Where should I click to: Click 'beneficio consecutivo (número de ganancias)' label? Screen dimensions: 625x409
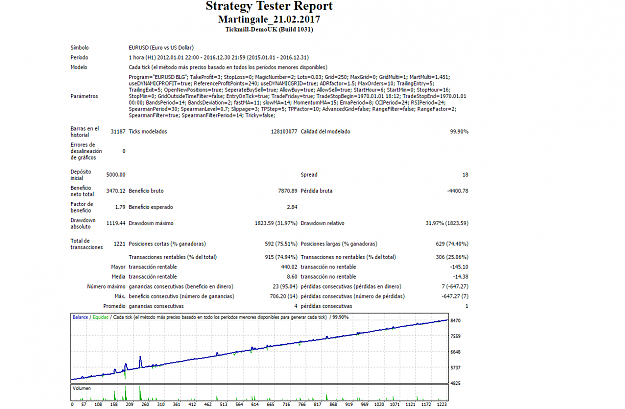(x=181, y=296)
